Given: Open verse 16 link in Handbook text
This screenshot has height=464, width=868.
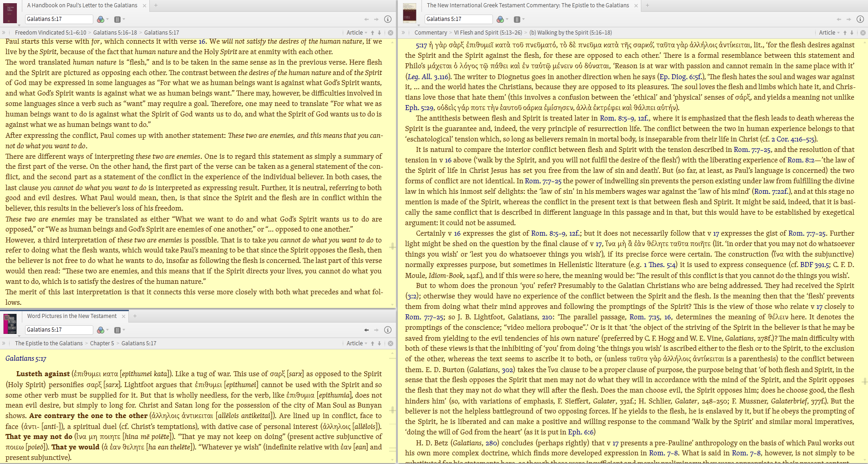Looking at the screenshot, I should coord(202,41).
